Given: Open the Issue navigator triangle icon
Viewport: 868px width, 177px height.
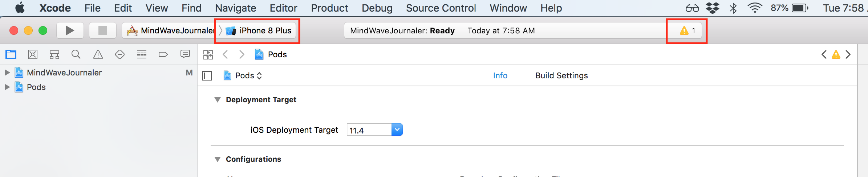Looking at the screenshot, I should [98, 54].
